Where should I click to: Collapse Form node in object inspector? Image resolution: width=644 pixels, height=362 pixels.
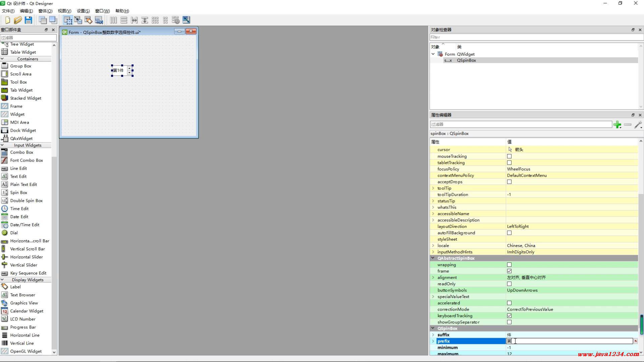coord(433,54)
